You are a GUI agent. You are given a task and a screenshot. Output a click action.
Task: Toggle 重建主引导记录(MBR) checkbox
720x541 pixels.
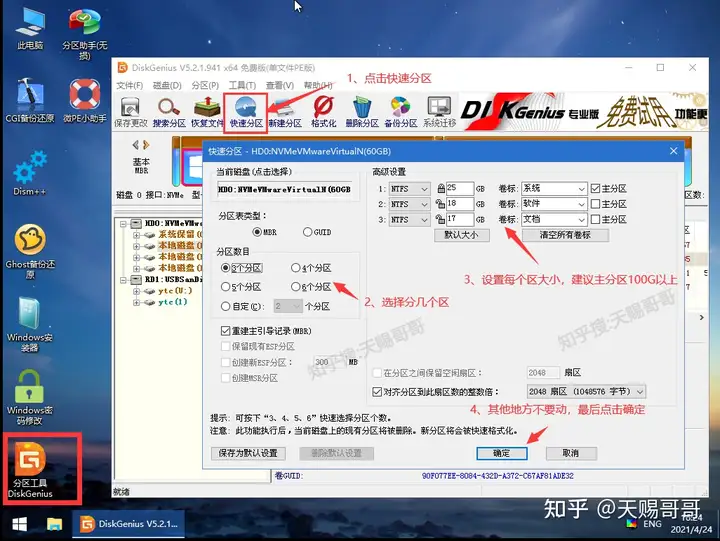225,331
